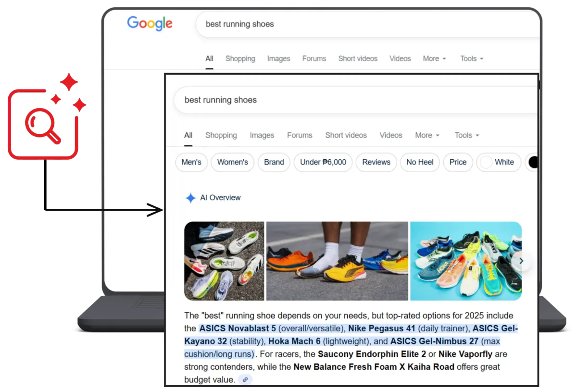
Task: Open the thumbnail of shoes on blue background
Action: tap(466, 261)
